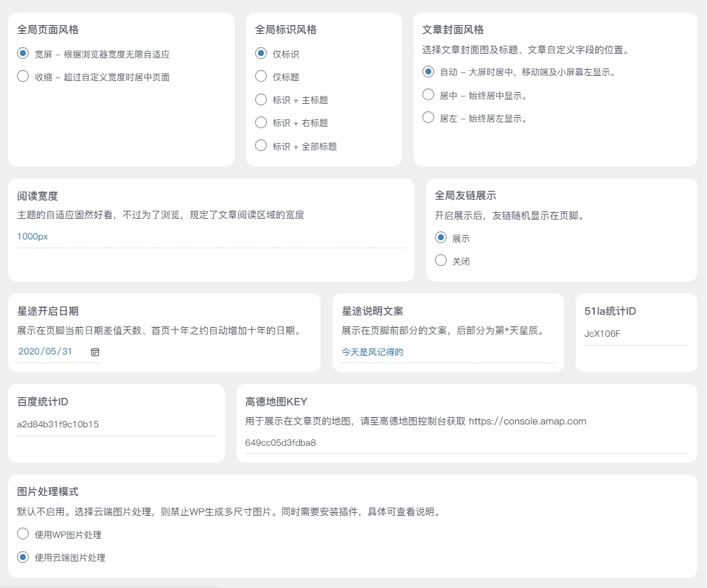Select 收缩 centered page style option
The width and height of the screenshot is (707, 588).
click(x=23, y=77)
